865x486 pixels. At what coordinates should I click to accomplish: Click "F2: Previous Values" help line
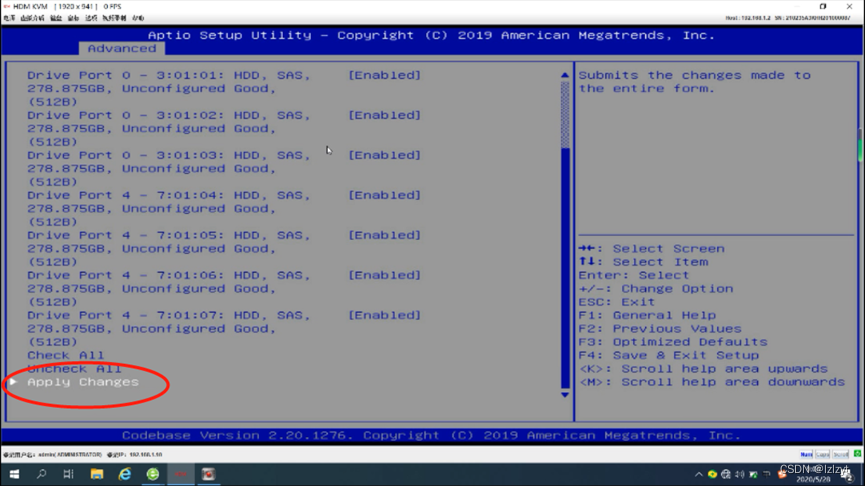tap(660, 329)
